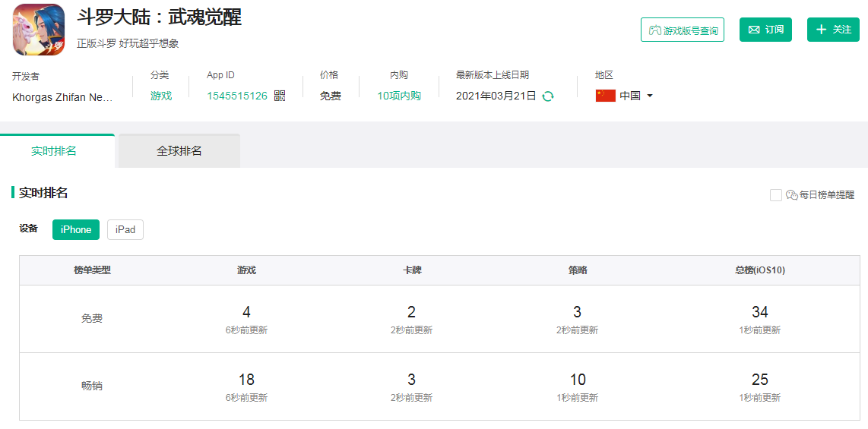
Task: Select the iPhone device option
Action: (76, 229)
